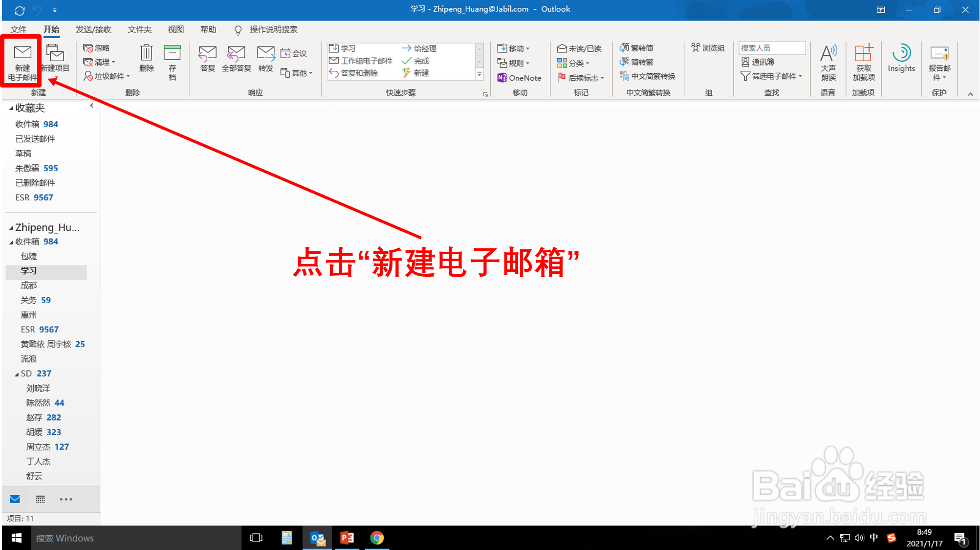980x550 pixels.
Task: Click the Reply (答复) icon
Action: [207, 59]
